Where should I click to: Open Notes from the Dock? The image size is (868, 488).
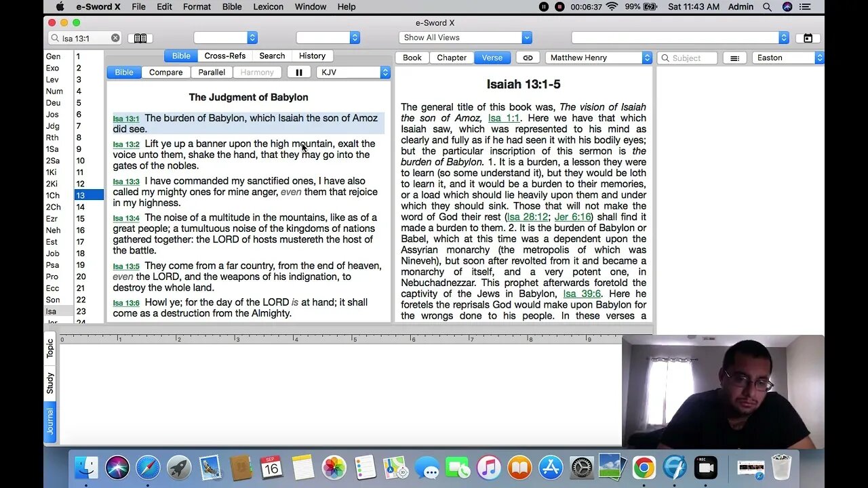(x=302, y=468)
